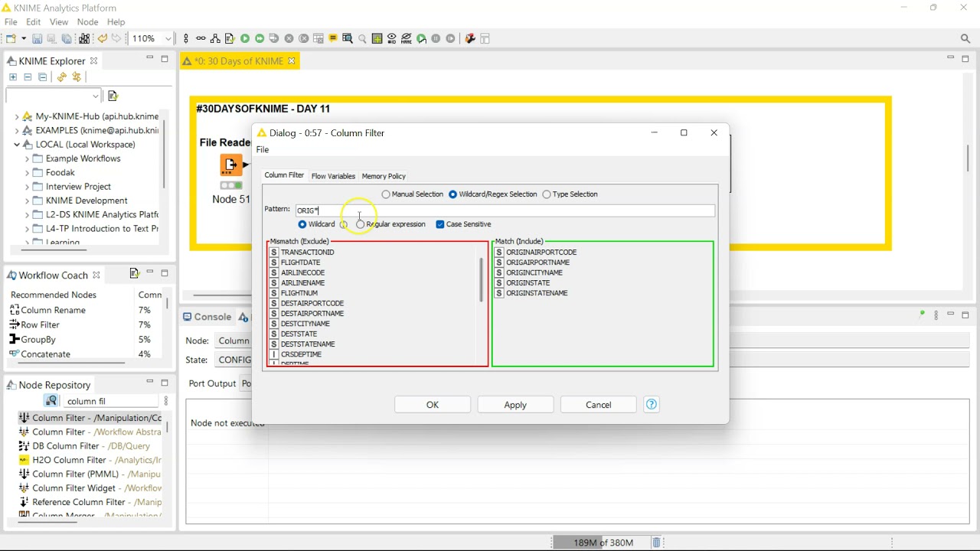Close the 30 Days of KNIME tab
Image resolution: width=980 pixels, height=551 pixels.
click(x=292, y=61)
